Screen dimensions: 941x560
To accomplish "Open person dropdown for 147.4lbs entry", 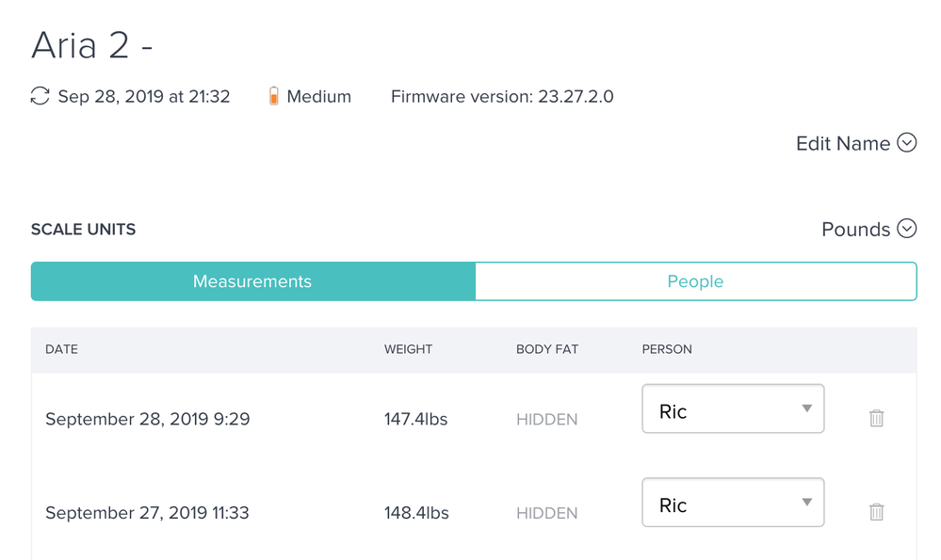I will coord(733,408).
